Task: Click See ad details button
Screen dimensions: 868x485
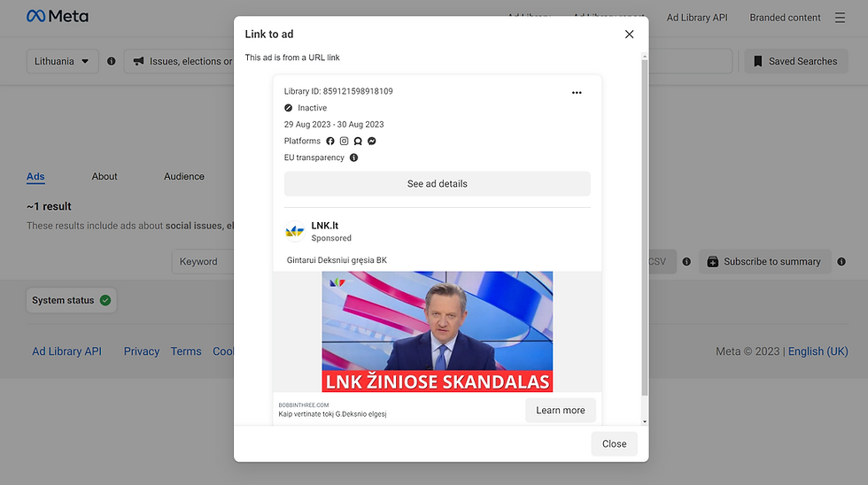Action: [438, 183]
